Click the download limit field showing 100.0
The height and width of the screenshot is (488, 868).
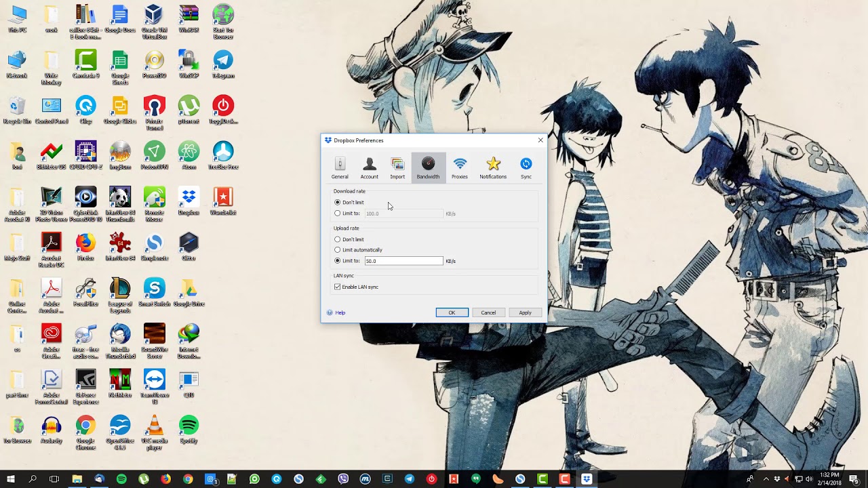pyautogui.click(x=403, y=213)
